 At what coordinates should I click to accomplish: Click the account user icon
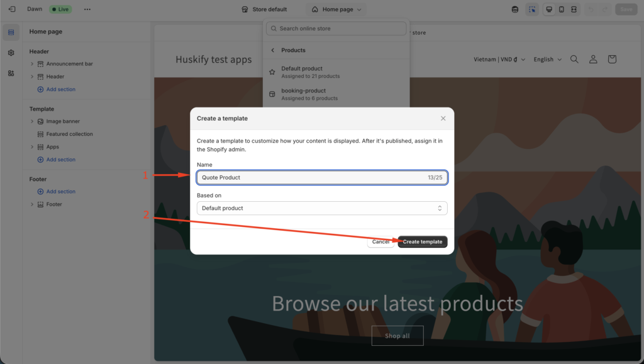point(593,59)
